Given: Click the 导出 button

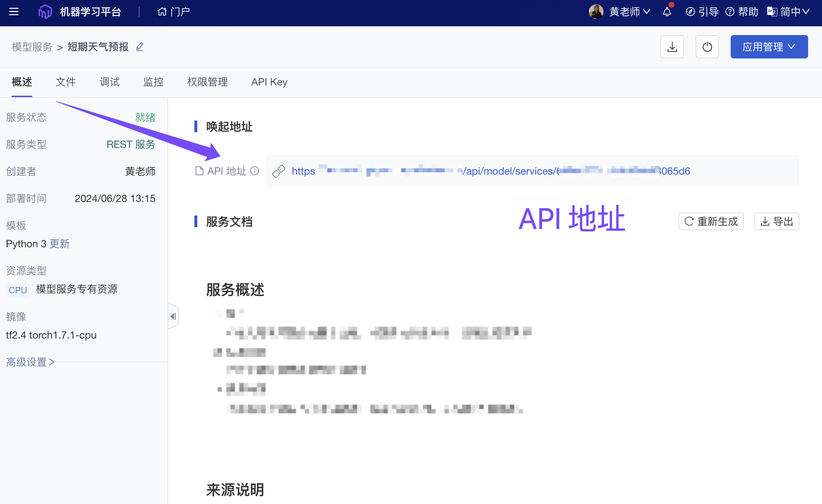Looking at the screenshot, I should [x=776, y=221].
